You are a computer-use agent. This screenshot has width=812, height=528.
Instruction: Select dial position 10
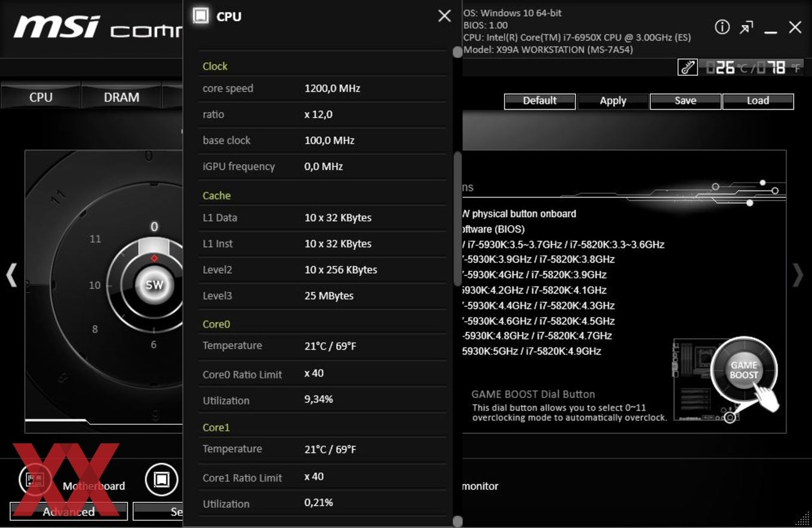(x=95, y=285)
